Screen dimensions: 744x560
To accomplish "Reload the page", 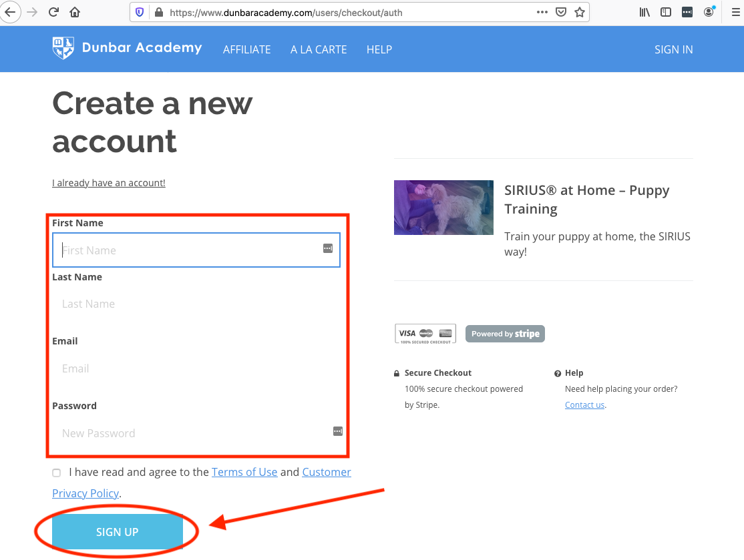I will (53, 12).
